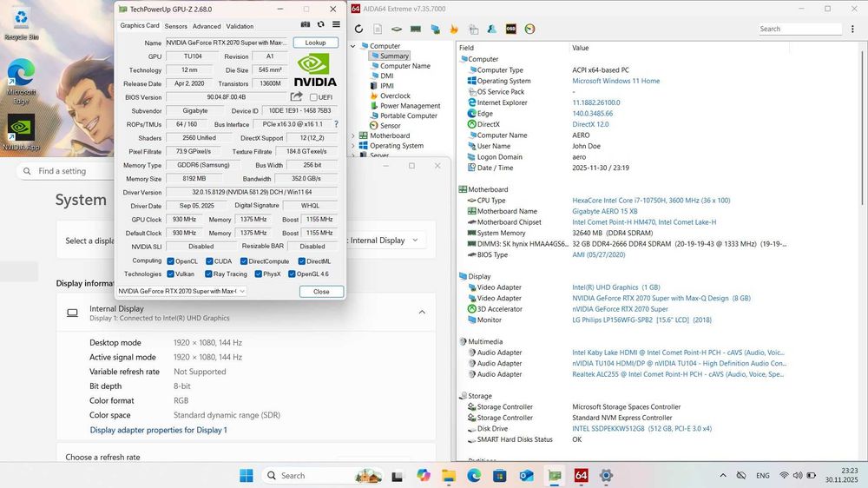Open Recycle Bin on the desktop
868x488 pixels.
click(21, 23)
